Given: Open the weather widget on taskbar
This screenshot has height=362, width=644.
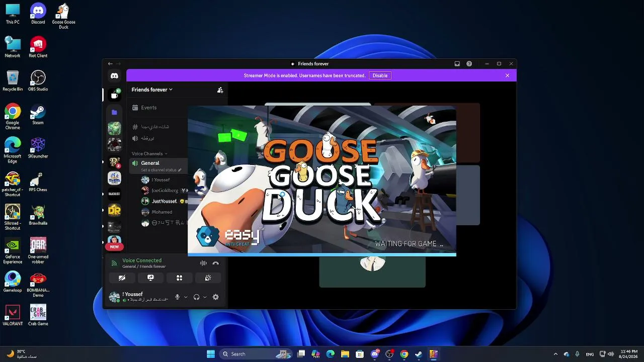Looking at the screenshot, I should (x=21, y=354).
